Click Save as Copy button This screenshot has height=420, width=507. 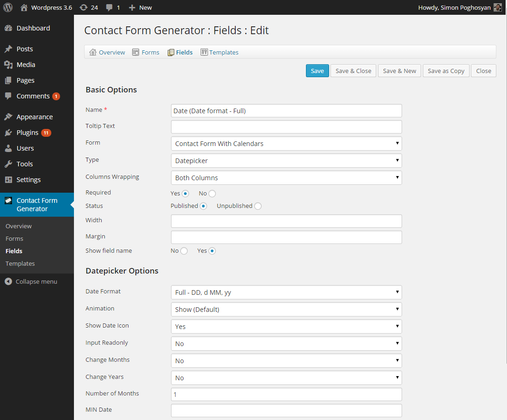(446, 71)
